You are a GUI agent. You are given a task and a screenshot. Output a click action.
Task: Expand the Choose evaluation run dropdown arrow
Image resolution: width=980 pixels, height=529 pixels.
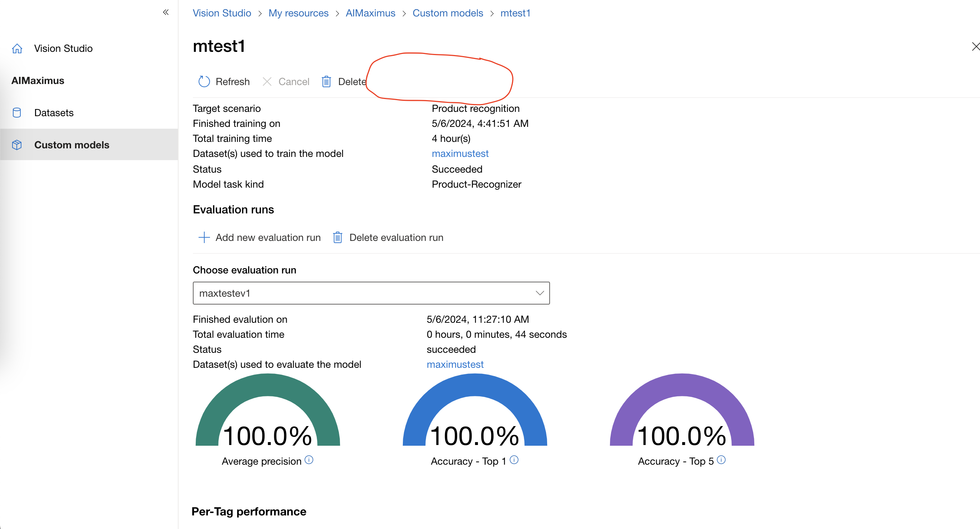(540, 293)
